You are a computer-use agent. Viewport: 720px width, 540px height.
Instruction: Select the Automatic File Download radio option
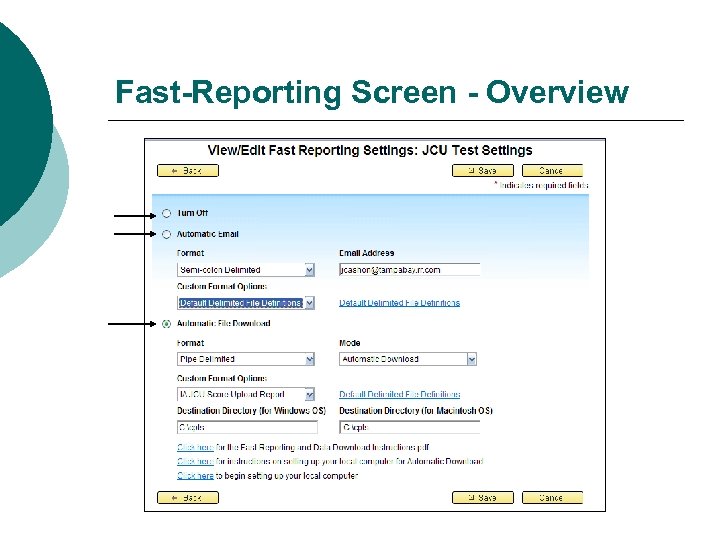pos(166,324)
